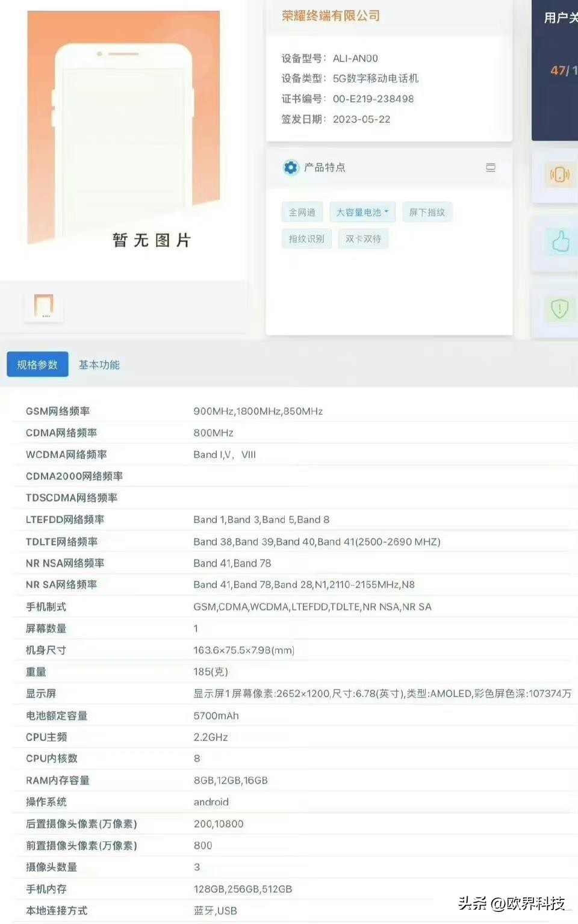Open the 荣耀终端有限公司 company link
Image resolution: width=578 pixels, height=924 pixels.
pyautogui.click(x=330, y=16)
